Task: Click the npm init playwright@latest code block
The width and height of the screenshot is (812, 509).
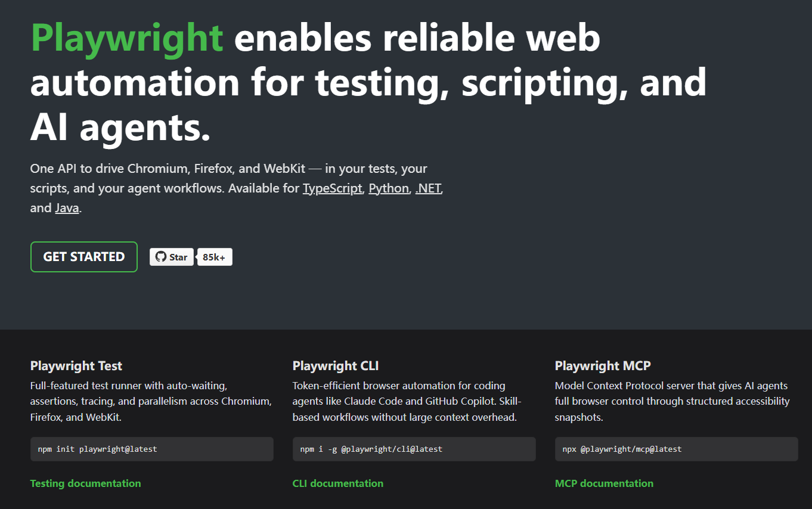Action: pos(151,449)
